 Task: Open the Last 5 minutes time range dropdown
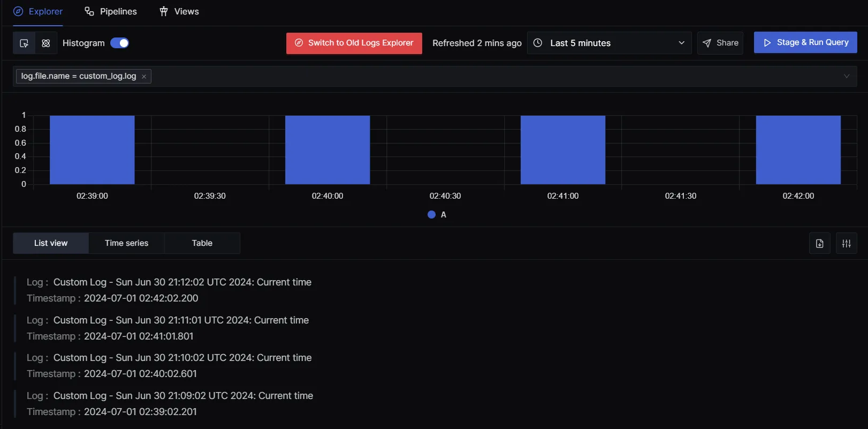610,43
